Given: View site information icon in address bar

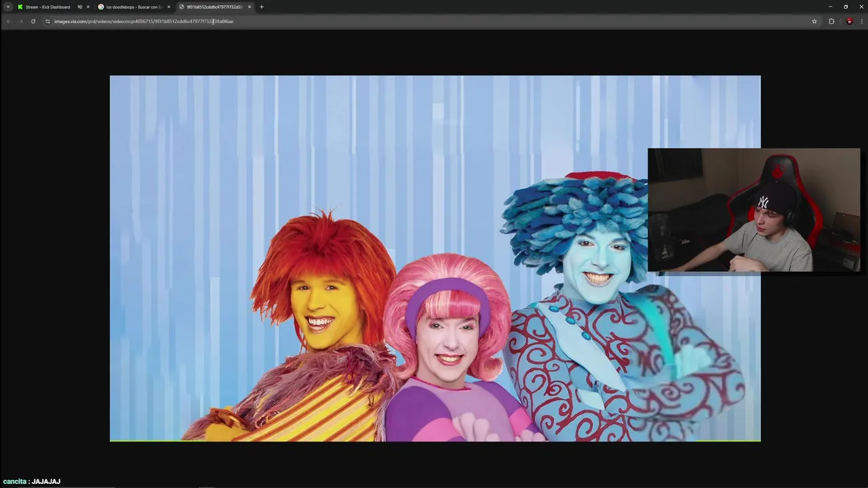Looking at the screenshot, I should tap(47, 21).
